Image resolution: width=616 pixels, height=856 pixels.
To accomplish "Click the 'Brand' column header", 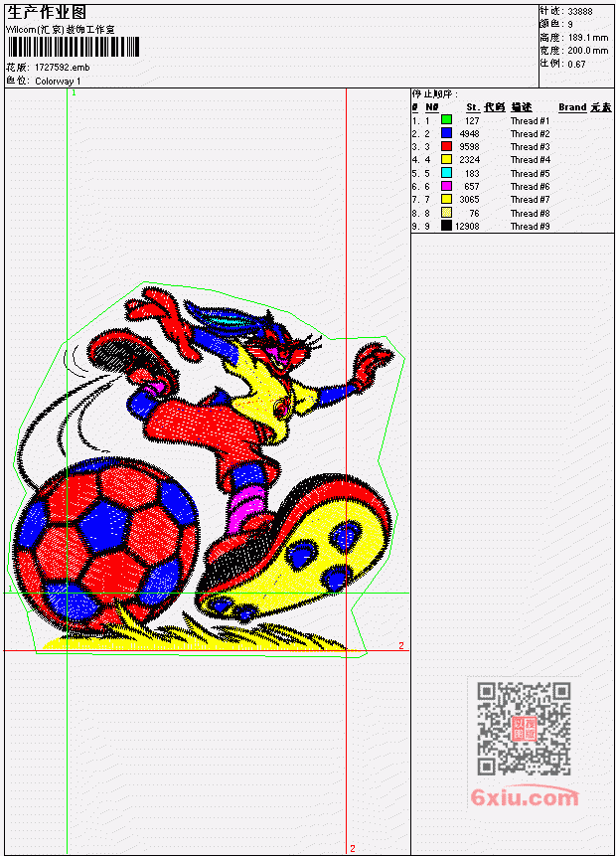I will 572,107.
